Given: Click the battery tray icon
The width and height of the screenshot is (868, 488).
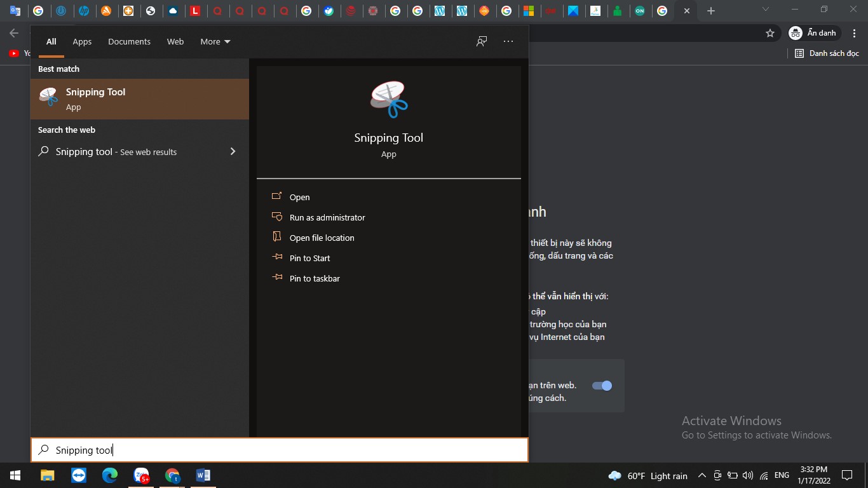Looking at the screenshot, I should (733, 475).
